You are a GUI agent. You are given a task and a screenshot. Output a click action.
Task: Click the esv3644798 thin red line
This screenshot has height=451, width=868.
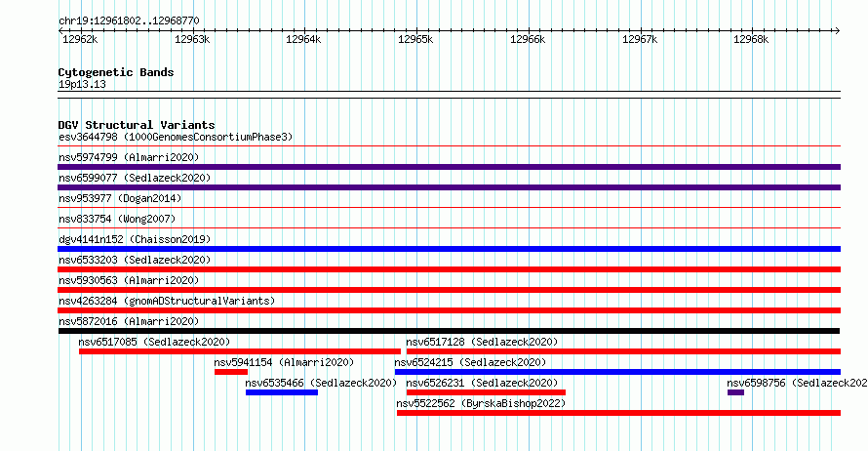coord(449,146)
